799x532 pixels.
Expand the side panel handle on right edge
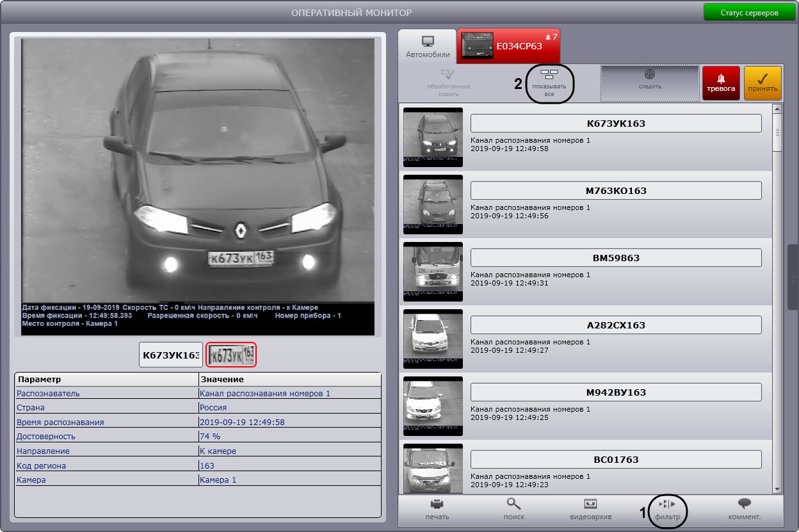click(793, 277)
